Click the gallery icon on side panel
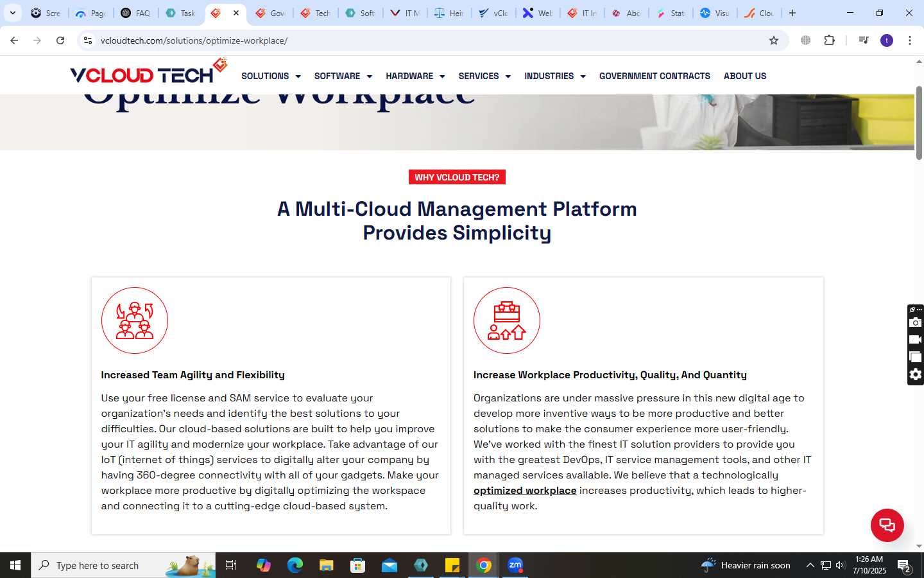 [x=916, y=357]
